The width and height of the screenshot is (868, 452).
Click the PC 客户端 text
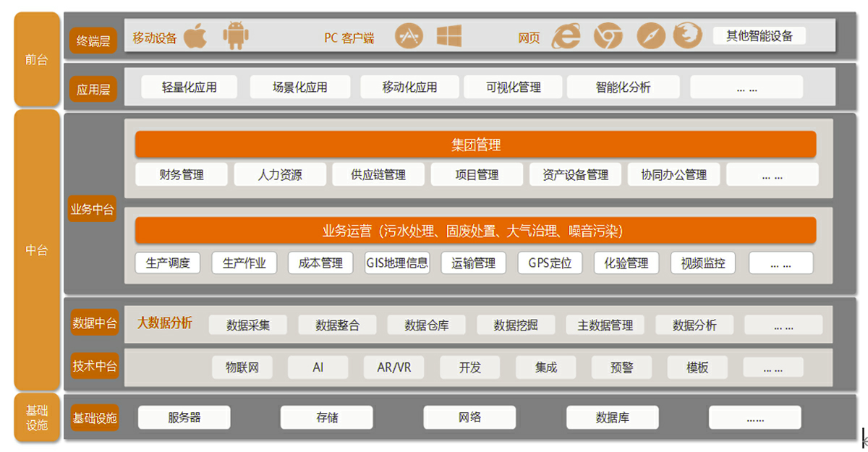(349, 38)
